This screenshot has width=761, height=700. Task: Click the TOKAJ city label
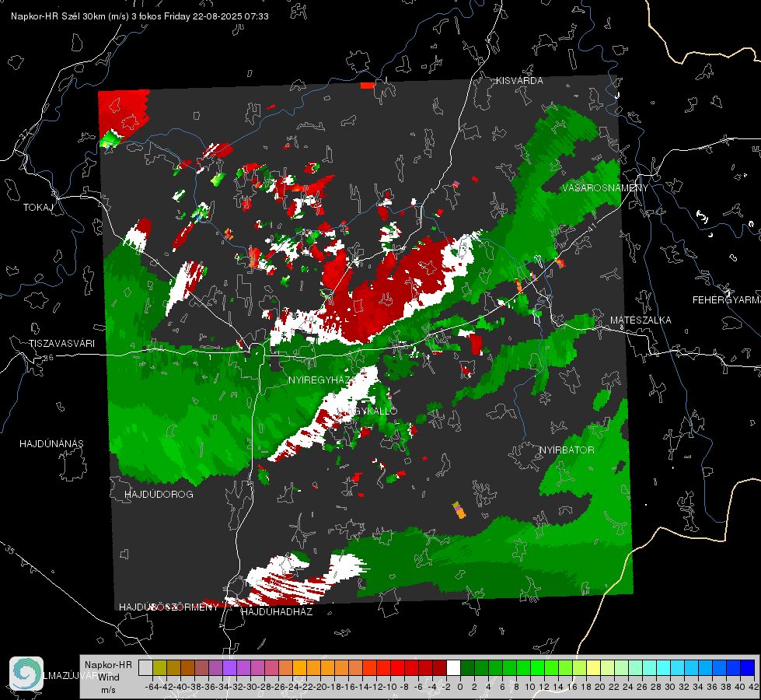(38, 208)
